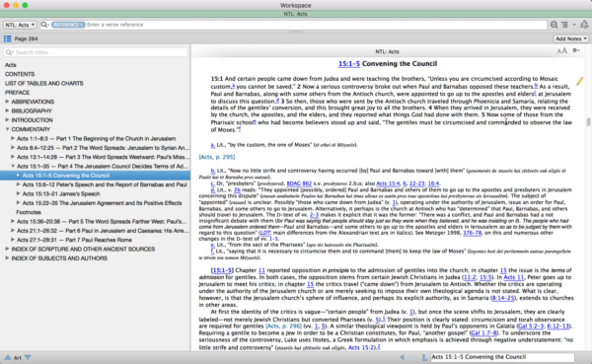Select Footnotes in the contents tree
The image size is (592, 364).
pos(29,212)
